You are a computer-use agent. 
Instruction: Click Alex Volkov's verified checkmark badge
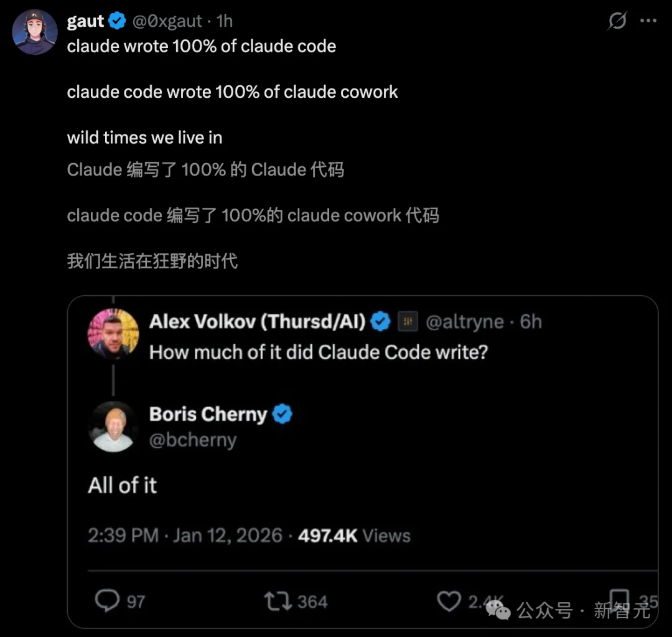click(381, 322)
